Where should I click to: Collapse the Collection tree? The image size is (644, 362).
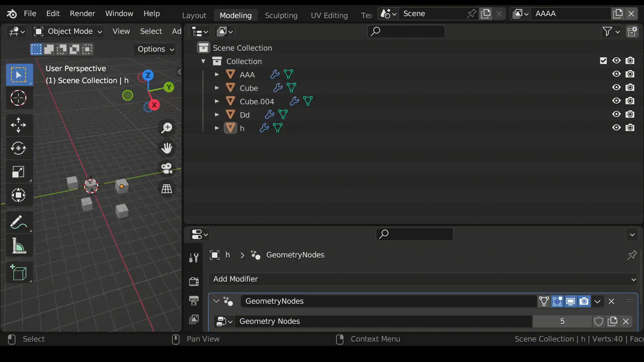[203, 61]
